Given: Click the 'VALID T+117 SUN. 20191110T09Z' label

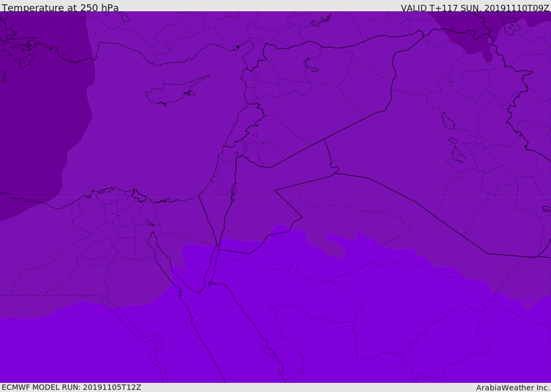Looking at the screenshot, I should pyautogui.click(x=475, y=8).
